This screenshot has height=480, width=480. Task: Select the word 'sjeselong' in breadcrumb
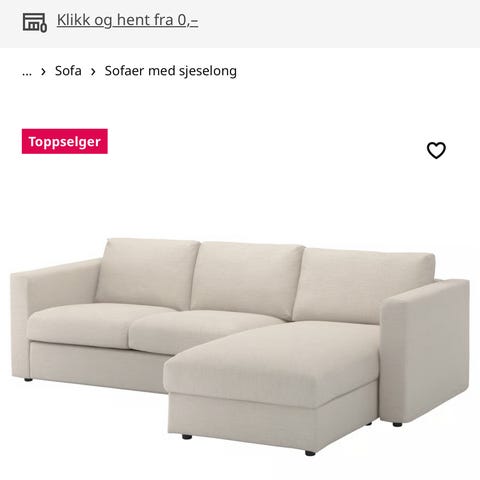208,71
